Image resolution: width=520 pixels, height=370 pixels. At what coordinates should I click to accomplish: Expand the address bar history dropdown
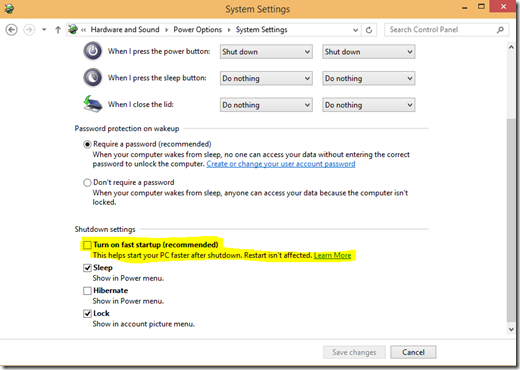click(355, 30)
